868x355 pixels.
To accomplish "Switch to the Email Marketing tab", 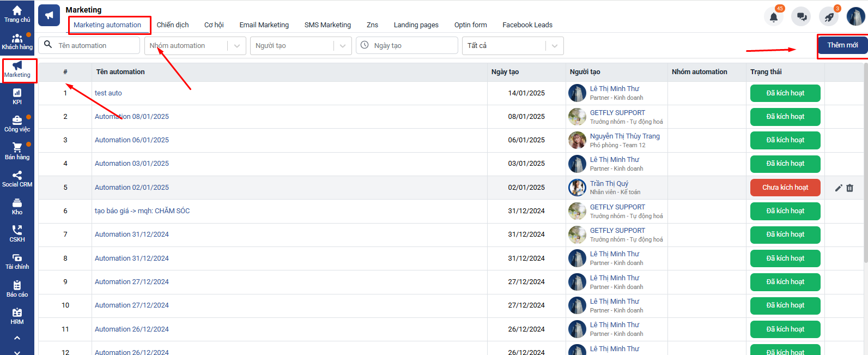I will coord(264,25).
